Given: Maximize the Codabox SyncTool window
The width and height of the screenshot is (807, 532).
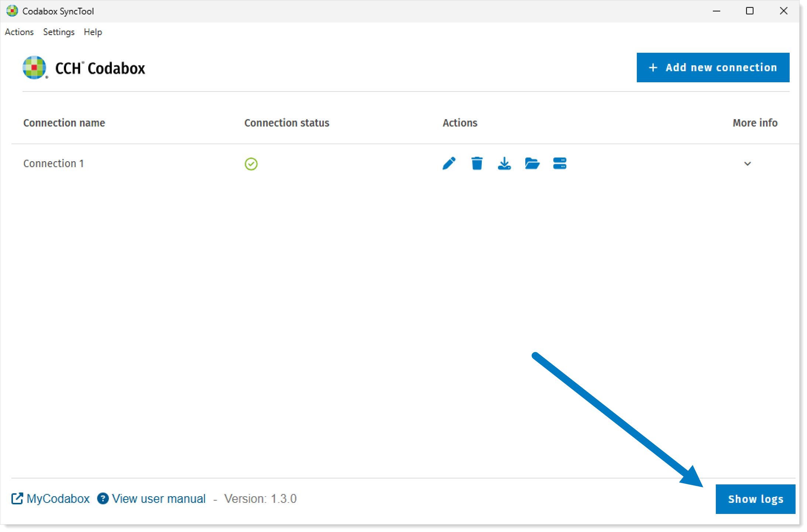Looking at the screenshot, I should pyautogui.click(x=750, y=11).
